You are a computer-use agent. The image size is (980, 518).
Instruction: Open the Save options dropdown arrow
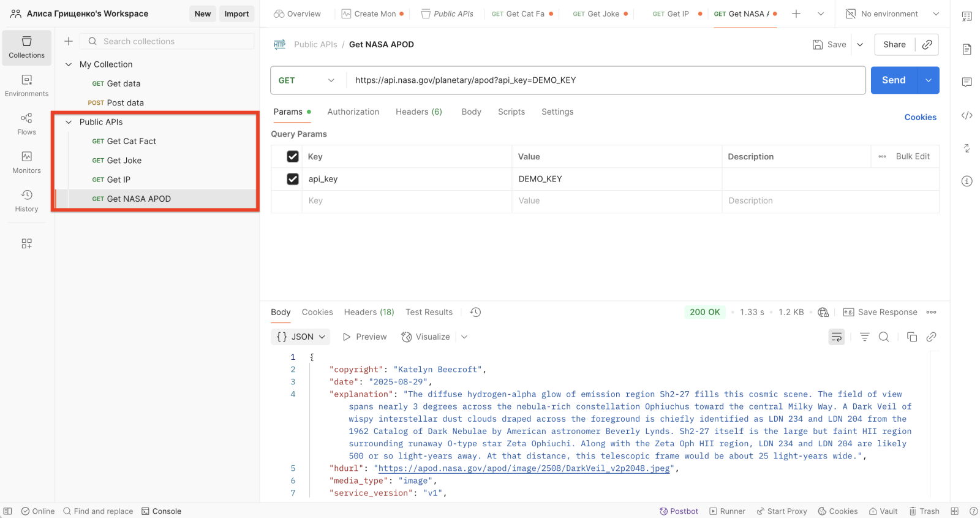(x=860, y=45)
